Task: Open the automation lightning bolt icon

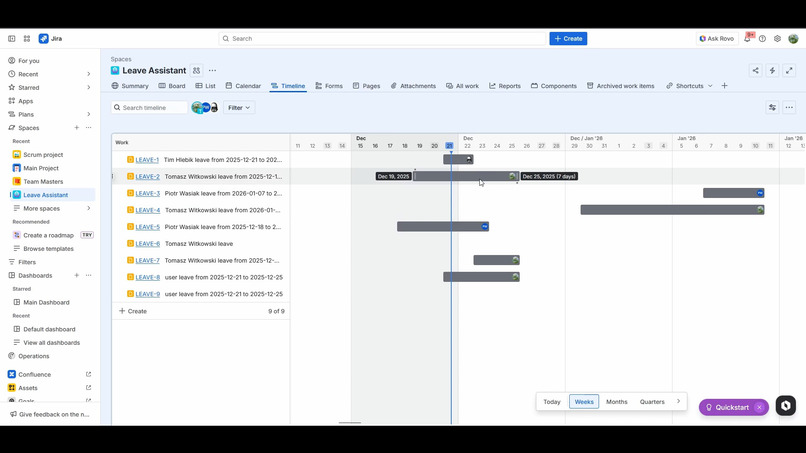Action: pos(772,70)
